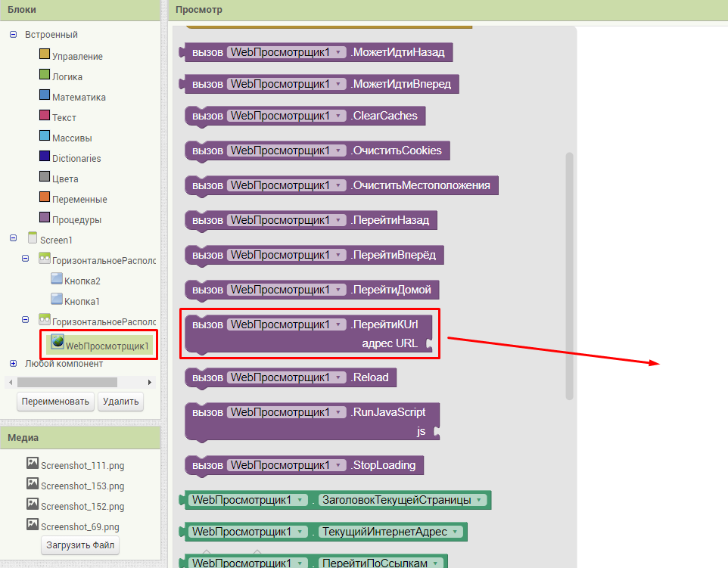The image size is (728, 568).
Task: Expand the Любой компонент section
Action: click(14, 363)
